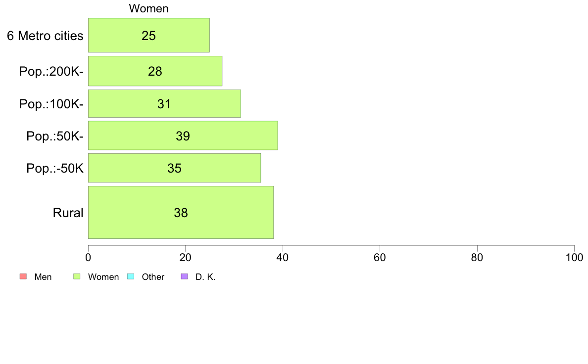Click the Other legend label

click(x=153, y=277)
